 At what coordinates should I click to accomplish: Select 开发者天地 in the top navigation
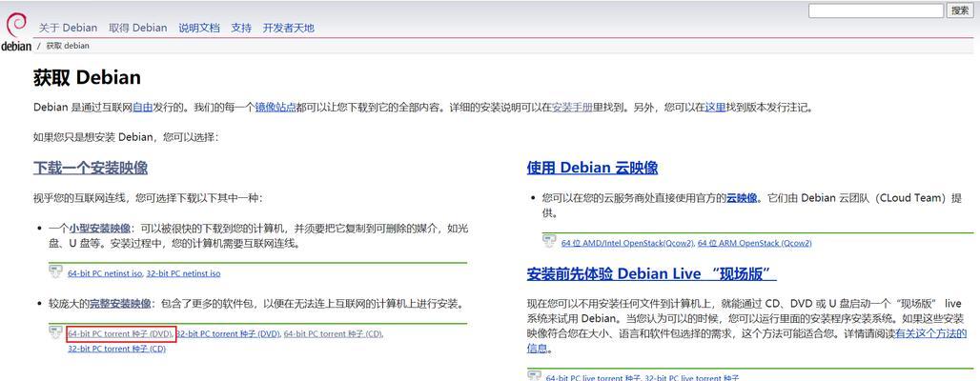click(288, 28)
